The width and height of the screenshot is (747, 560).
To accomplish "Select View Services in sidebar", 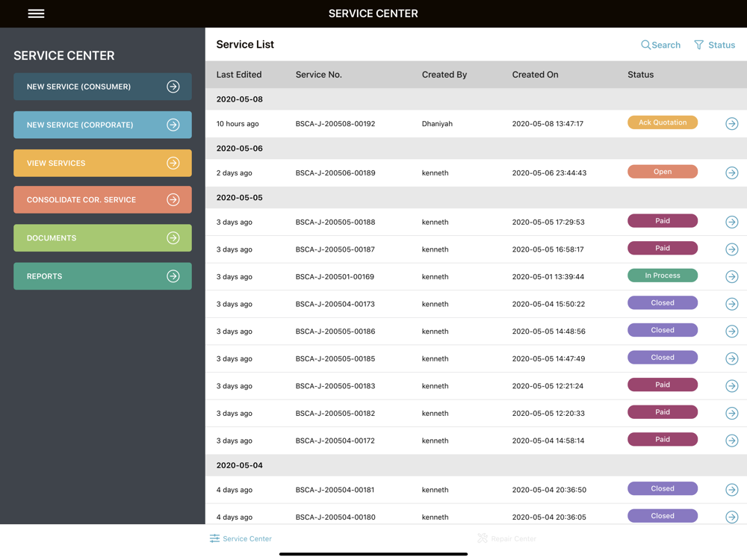I will (102, 163).
